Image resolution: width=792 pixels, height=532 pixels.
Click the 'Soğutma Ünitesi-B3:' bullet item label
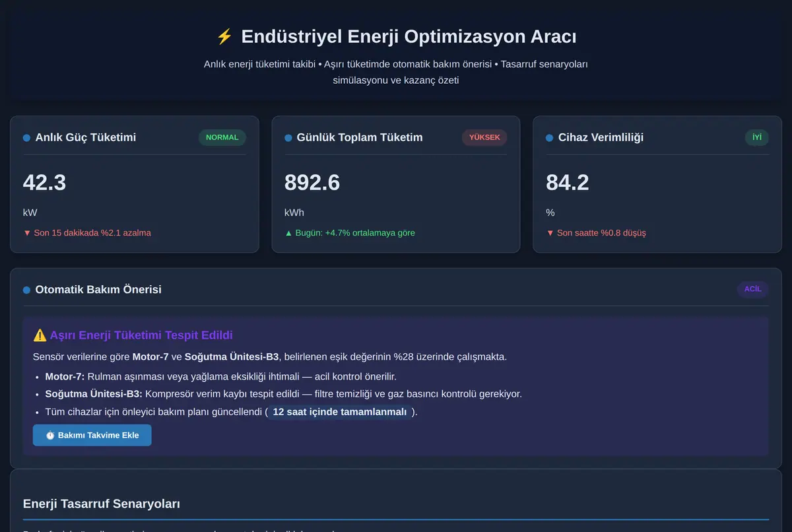pyautogui.click(x=94, y=394)
